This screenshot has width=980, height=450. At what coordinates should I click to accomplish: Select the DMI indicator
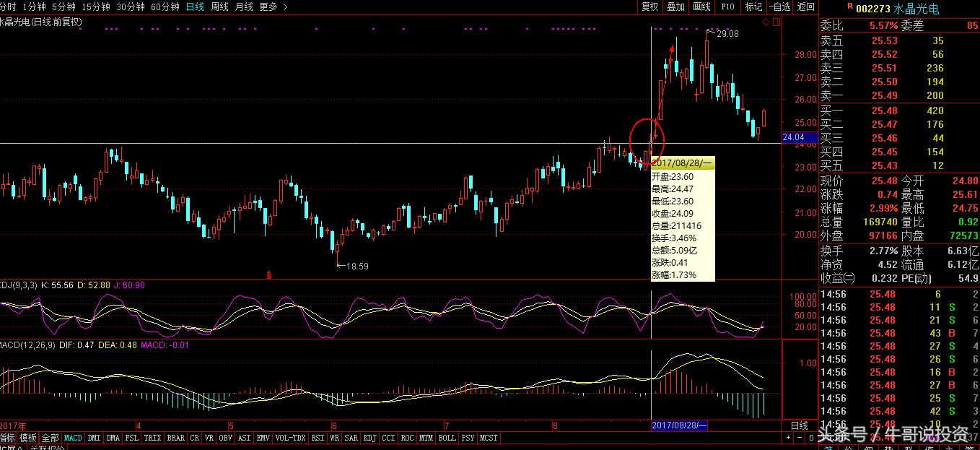point(94,438)
